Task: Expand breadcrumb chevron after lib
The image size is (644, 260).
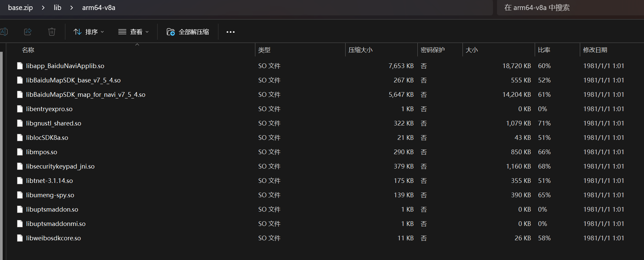Action: coord(72,8)
